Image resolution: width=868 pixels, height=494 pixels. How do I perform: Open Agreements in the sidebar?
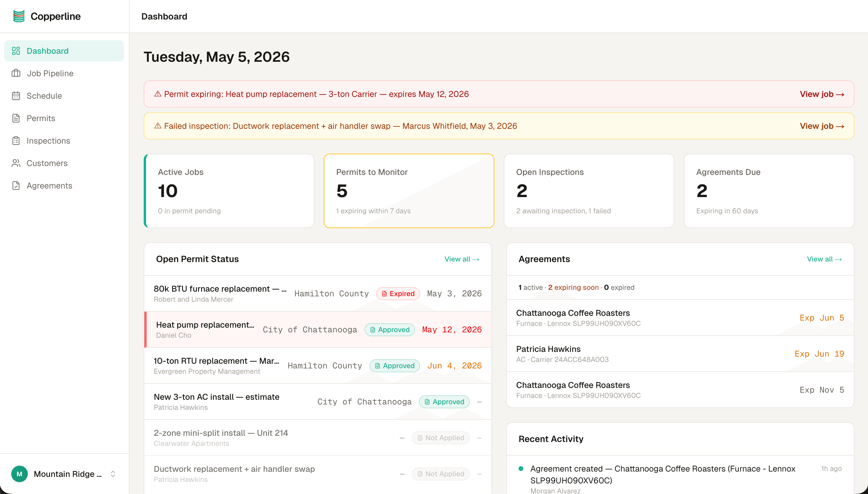[64, 186]
